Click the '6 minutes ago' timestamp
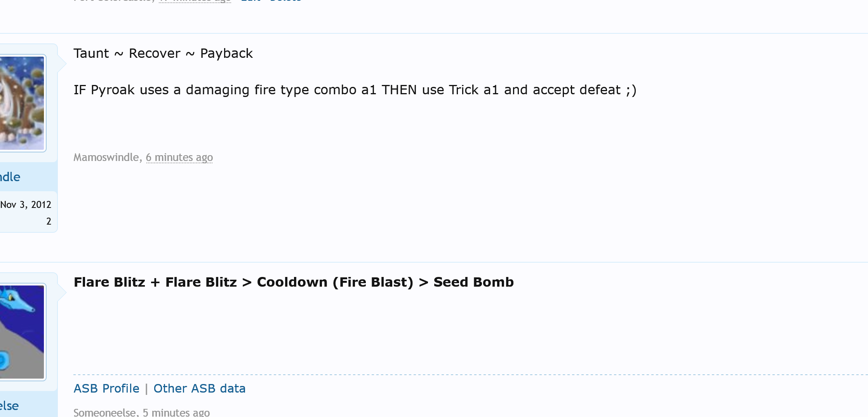 click(x=179, y=157)
